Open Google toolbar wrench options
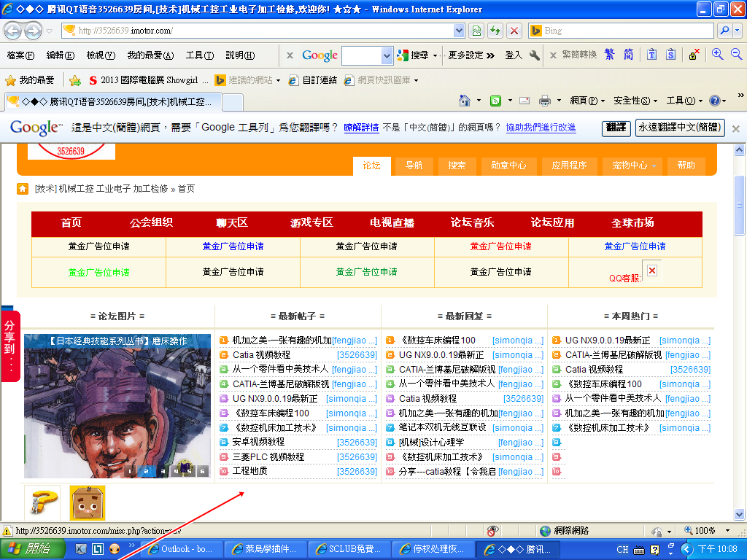 [535, 55]
